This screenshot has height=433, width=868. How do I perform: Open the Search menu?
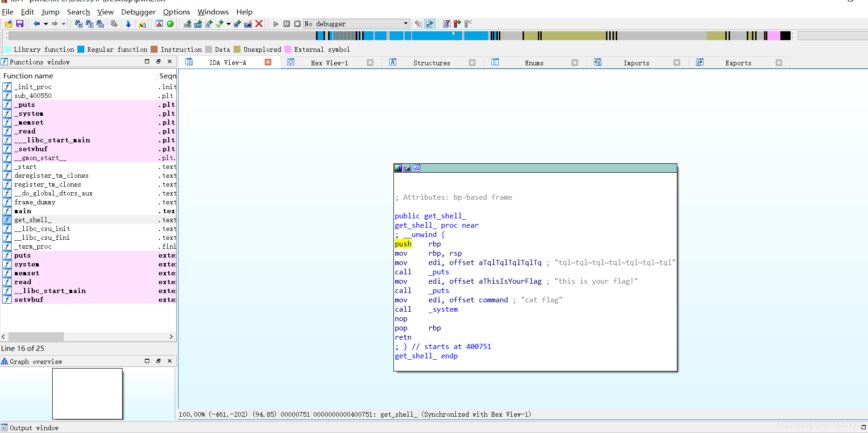(x=78, y=12)
